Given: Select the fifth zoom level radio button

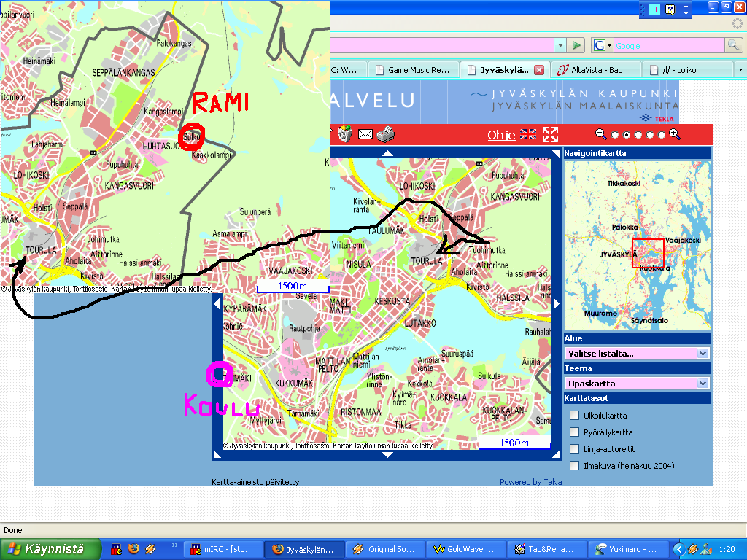Looking at the screenshot, I should point(661,135).
